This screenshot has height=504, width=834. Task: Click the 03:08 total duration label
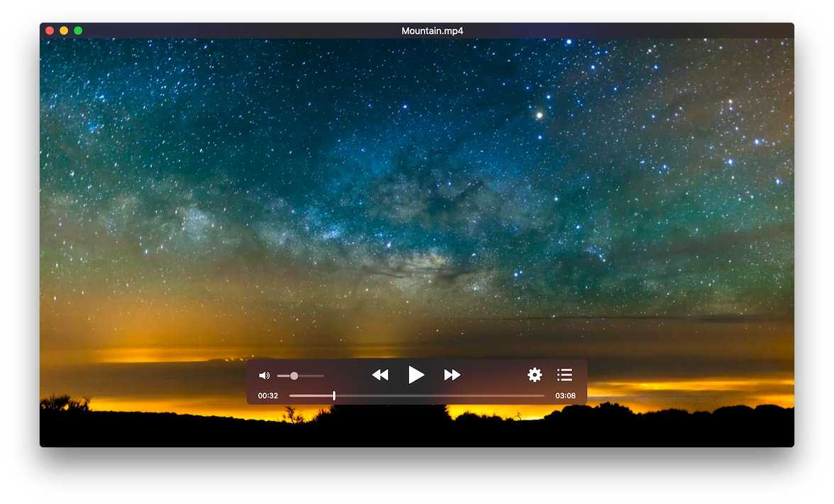[565, 395]
